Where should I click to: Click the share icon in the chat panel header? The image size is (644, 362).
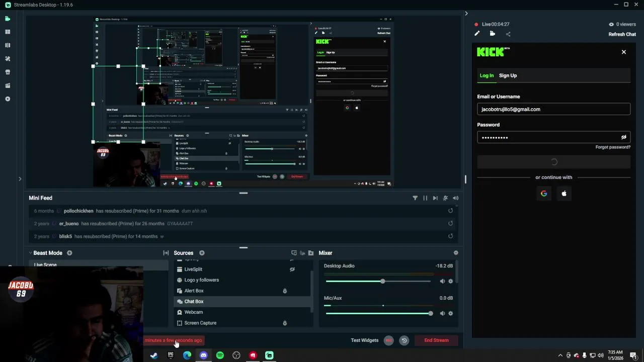pos(508,34)
